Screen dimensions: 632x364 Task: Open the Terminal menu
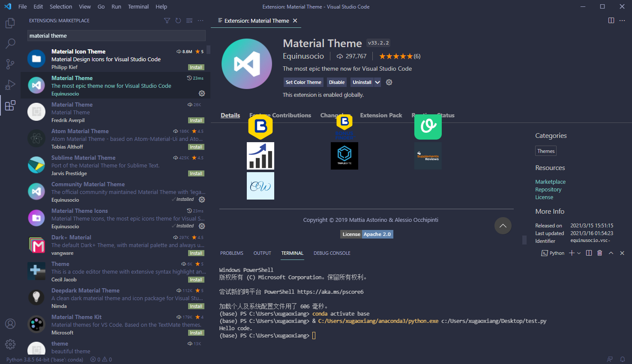(138, 6)
